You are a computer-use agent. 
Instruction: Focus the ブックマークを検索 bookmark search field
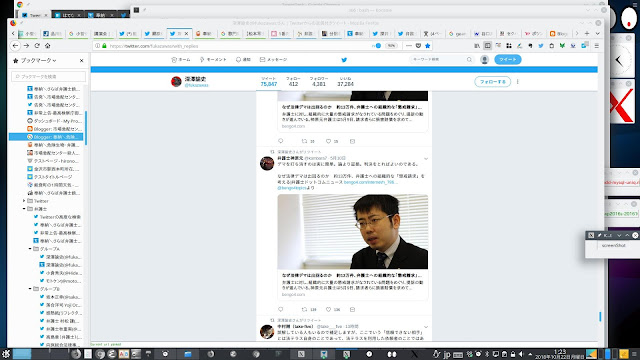[49, 76]
